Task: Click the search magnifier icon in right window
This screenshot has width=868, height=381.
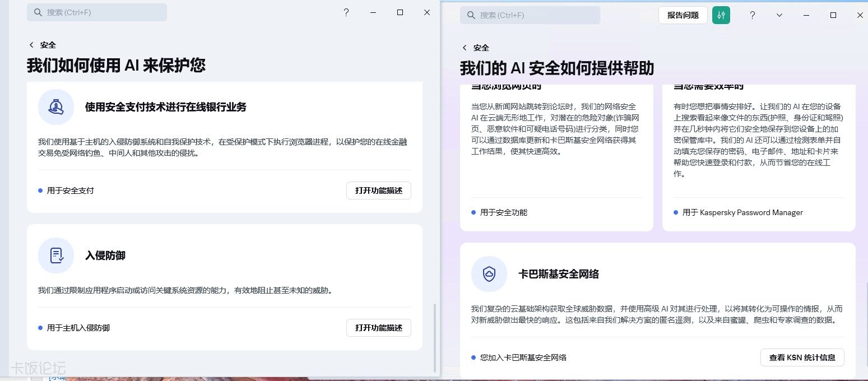Action: coord(471,15)
